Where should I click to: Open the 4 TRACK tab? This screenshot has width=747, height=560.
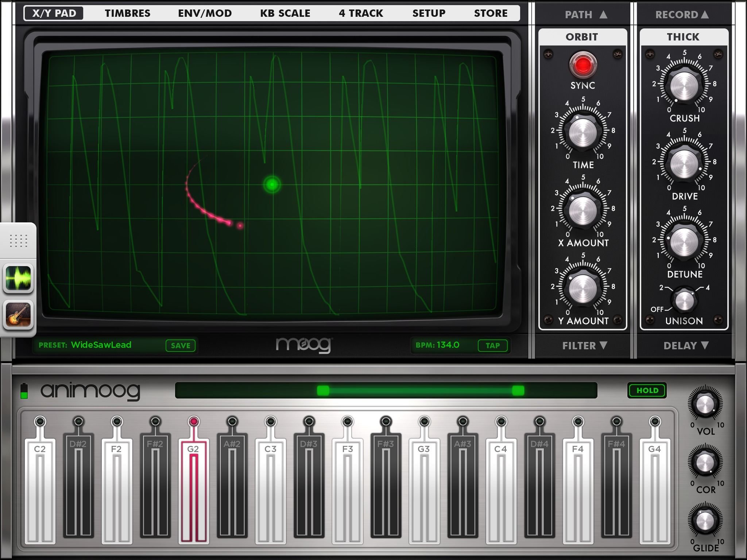click(361, 13)
